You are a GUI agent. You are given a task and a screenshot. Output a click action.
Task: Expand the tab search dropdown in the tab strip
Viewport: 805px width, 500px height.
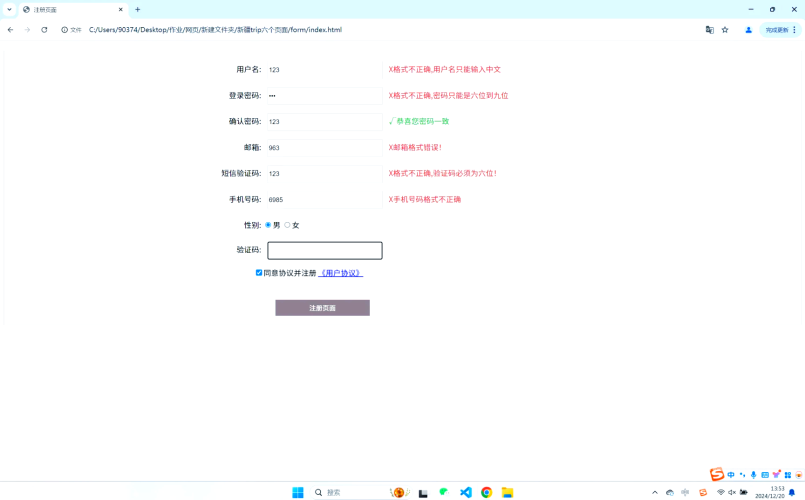tap(9, 9)
